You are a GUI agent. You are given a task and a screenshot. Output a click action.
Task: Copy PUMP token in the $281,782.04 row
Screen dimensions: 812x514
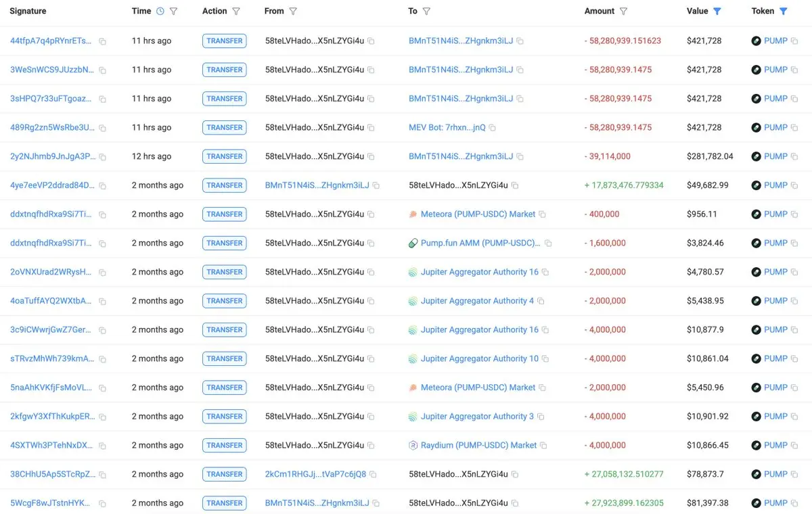pos(795,157)
